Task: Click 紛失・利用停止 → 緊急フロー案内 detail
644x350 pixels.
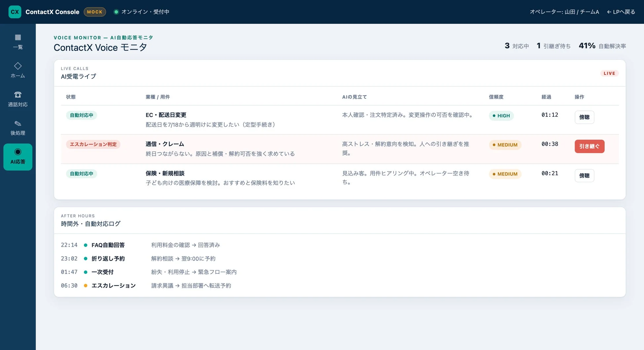Action: (x=194, y=272)
